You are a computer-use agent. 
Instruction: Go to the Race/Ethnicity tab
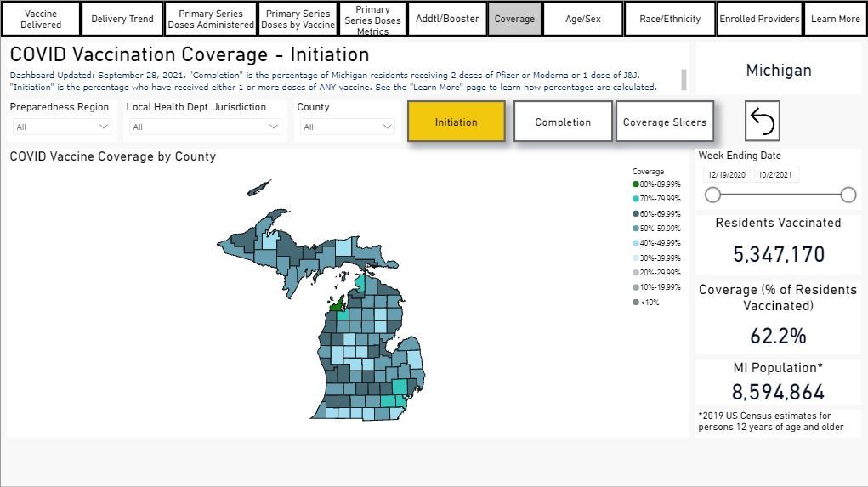click(x=670, y=19)
